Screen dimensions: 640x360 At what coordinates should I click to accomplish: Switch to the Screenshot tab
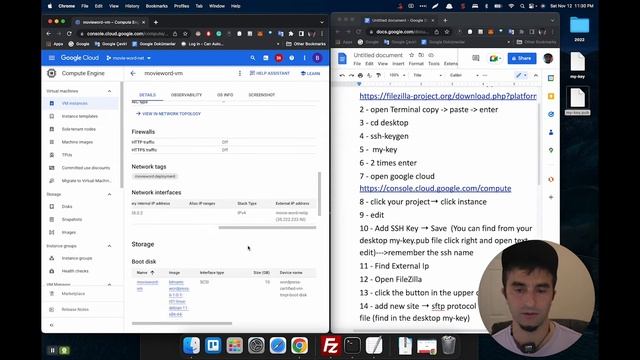(262, 95)
